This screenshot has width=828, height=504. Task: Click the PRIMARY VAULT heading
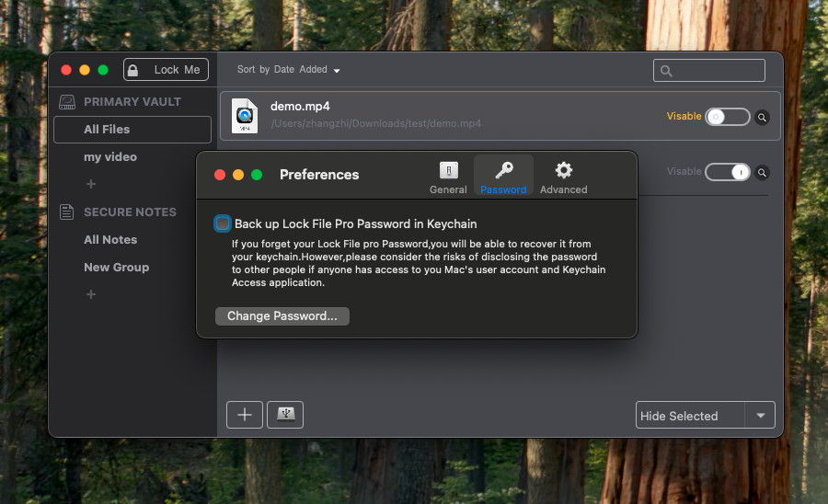(132, 102)
